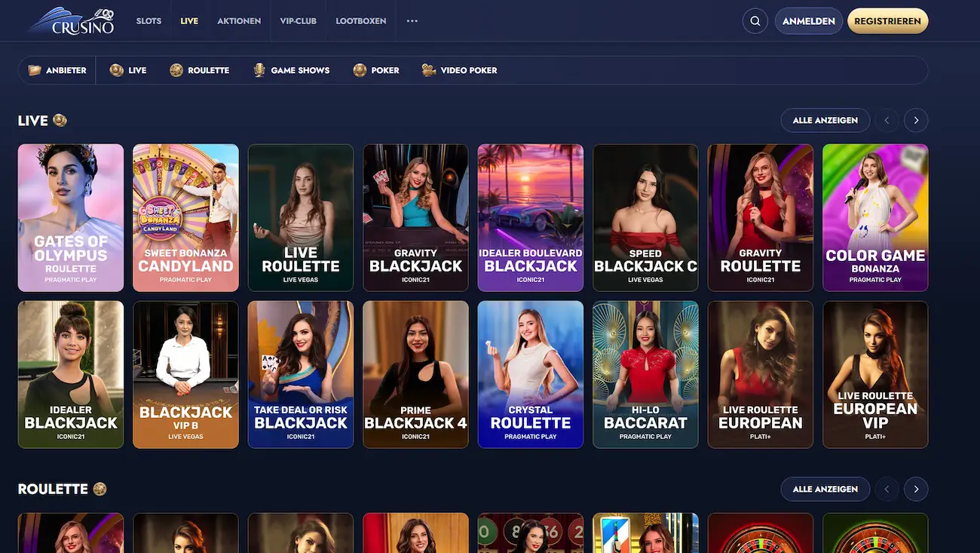Open Speed Blackjack C game
980x553 pixels.
645,218
